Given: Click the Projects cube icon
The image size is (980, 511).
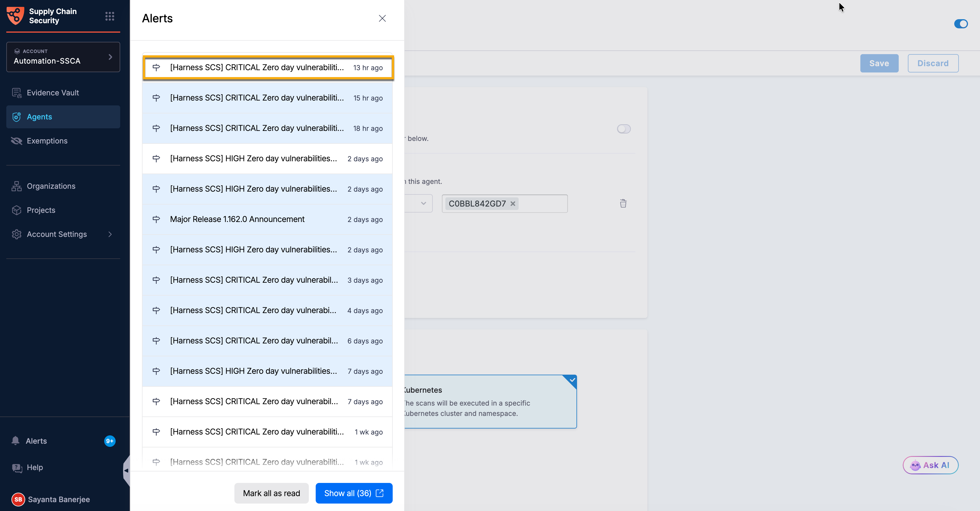Looking at the screenshot, I should pyautogui.click(x=17, y=210).
